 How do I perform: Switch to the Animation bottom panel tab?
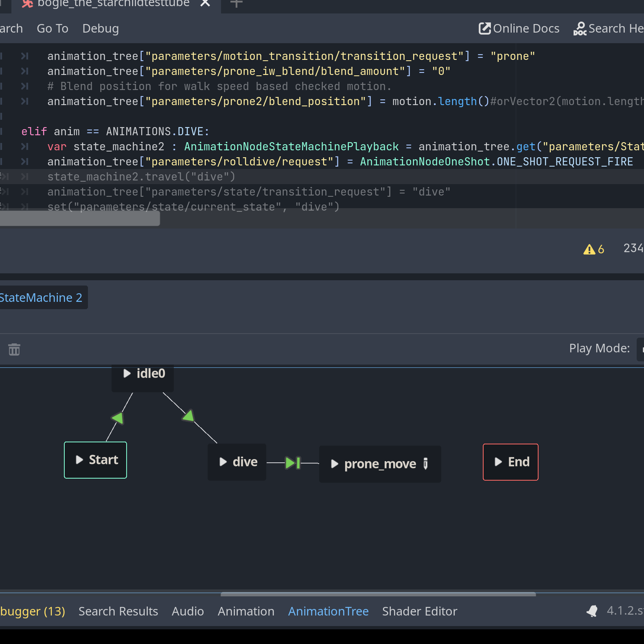pyautogui.click(x=246, y=611)
